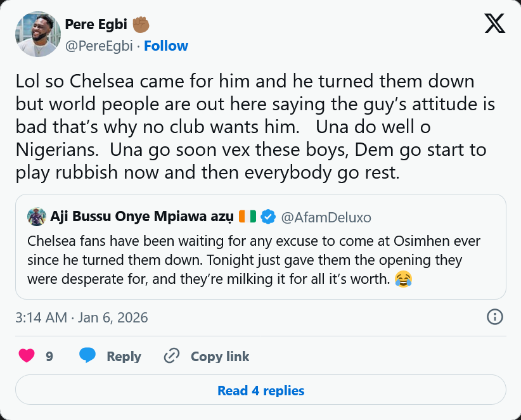The height and width of the screenshot is (420, 521).
Task: Click the main tweet text body
Action: tap(254, 127)
